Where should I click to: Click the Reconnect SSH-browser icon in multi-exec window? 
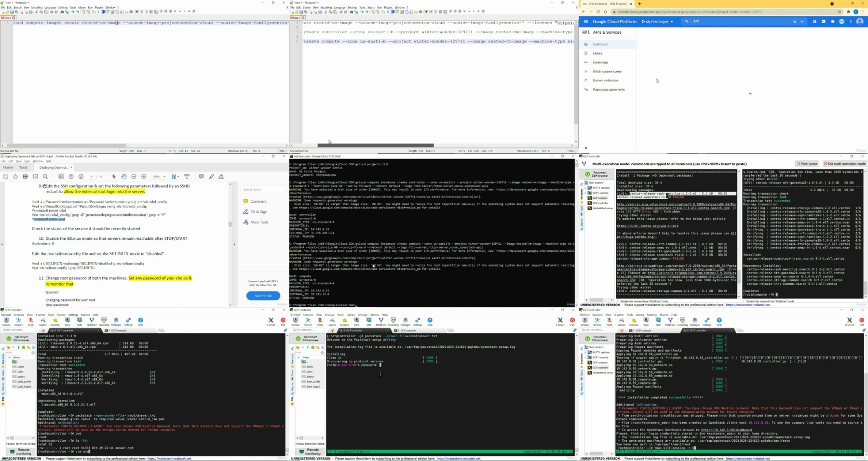(x=587, y=174)
